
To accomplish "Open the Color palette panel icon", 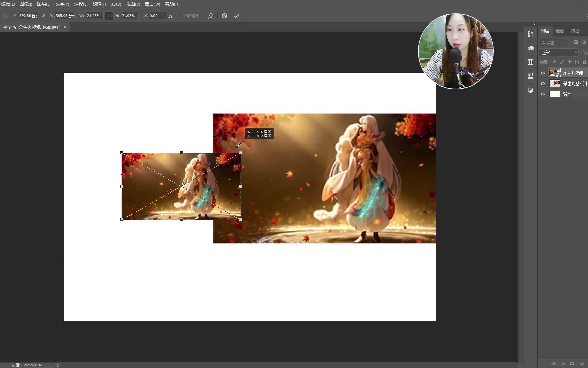I will click(x=530, y=48).
